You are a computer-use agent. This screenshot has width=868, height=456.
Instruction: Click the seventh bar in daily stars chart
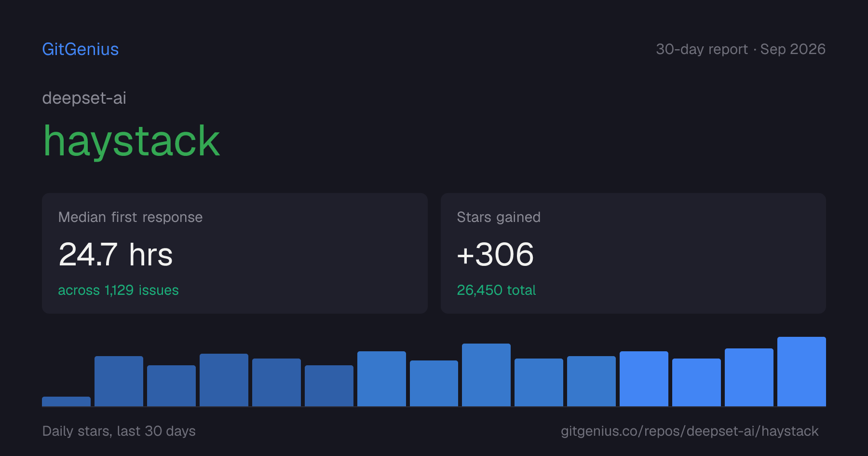pos(381,379)
